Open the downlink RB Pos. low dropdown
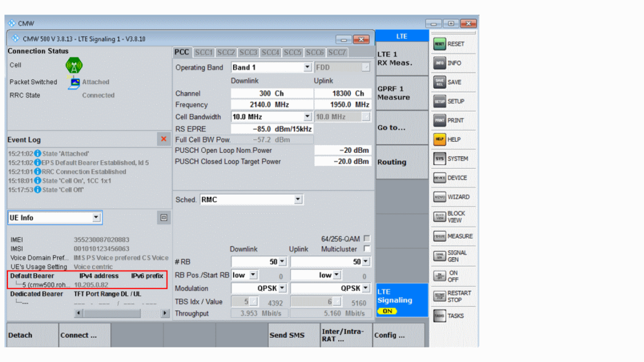 pos(253,275)
